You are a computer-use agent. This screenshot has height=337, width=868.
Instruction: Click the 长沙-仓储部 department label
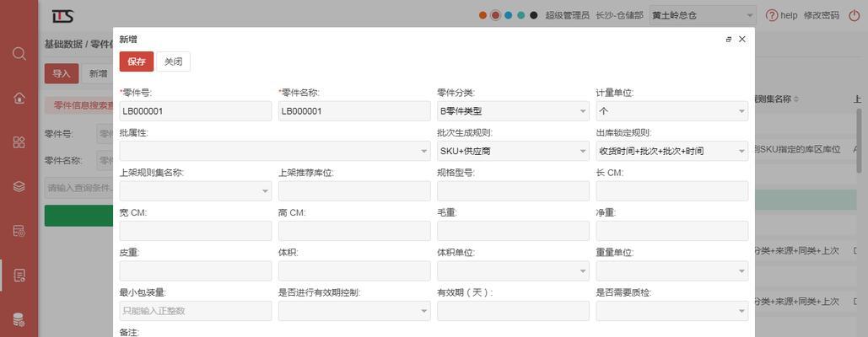619,15
